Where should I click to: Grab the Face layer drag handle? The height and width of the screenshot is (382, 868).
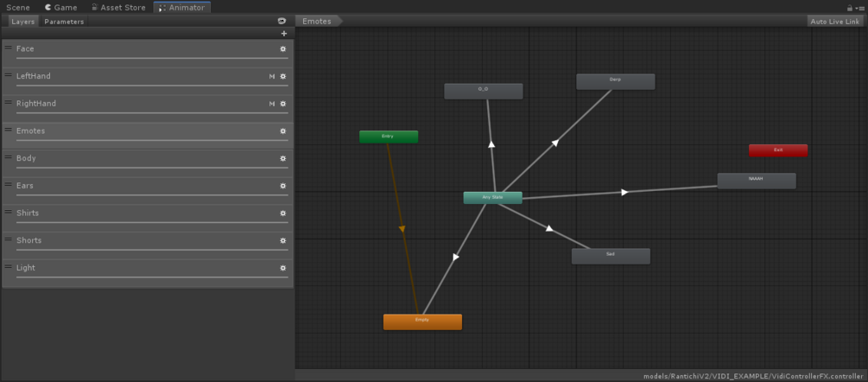9,47
